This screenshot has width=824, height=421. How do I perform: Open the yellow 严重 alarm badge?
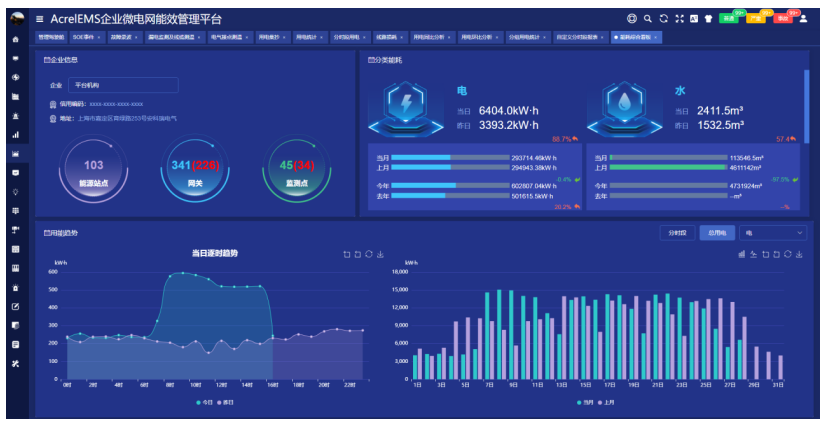tap(756, 18)
